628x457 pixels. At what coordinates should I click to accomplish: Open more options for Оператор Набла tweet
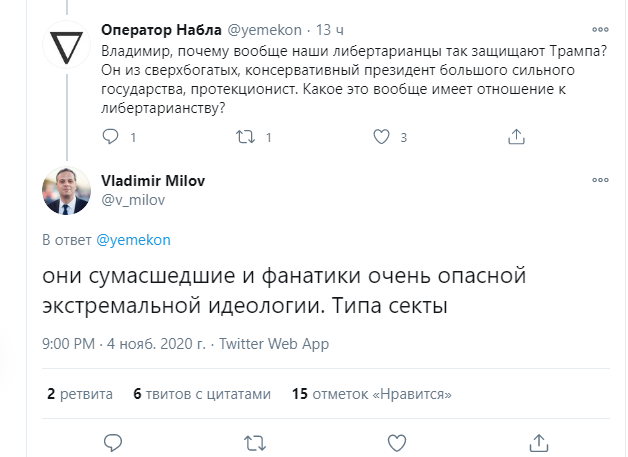599,29
